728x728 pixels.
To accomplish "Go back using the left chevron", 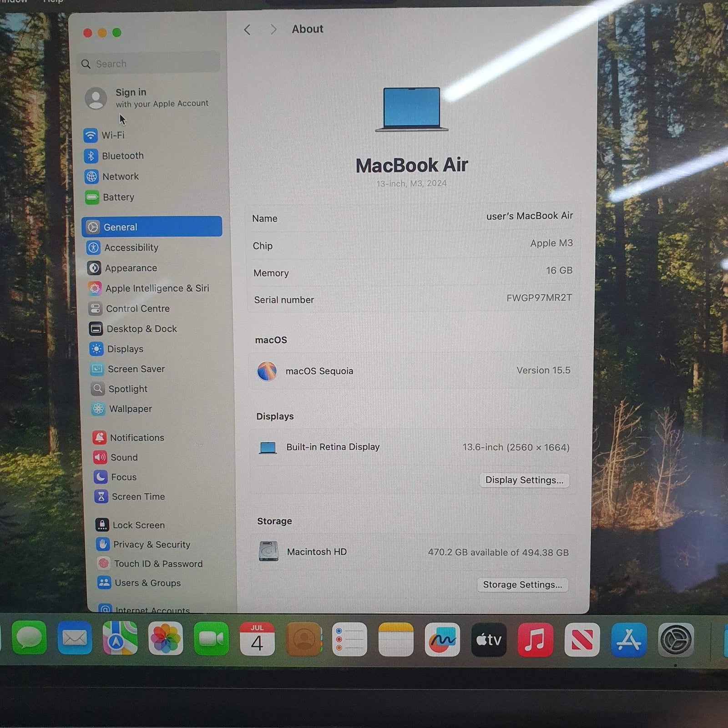I will pos(247,30).
